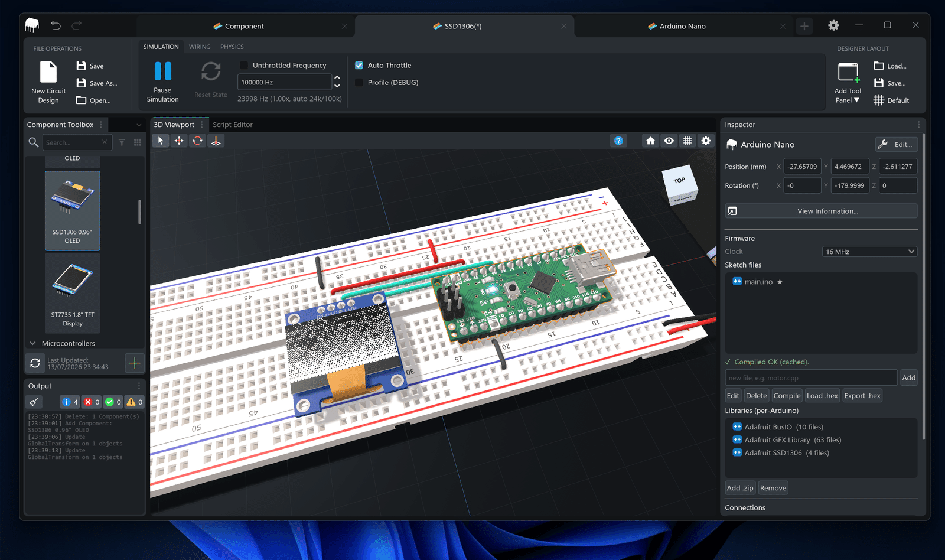The height and width of the screenshot is (560, 945).
Task: Click the wiring tool in the viewport toolbar
Action: click(x=216, y=141)
